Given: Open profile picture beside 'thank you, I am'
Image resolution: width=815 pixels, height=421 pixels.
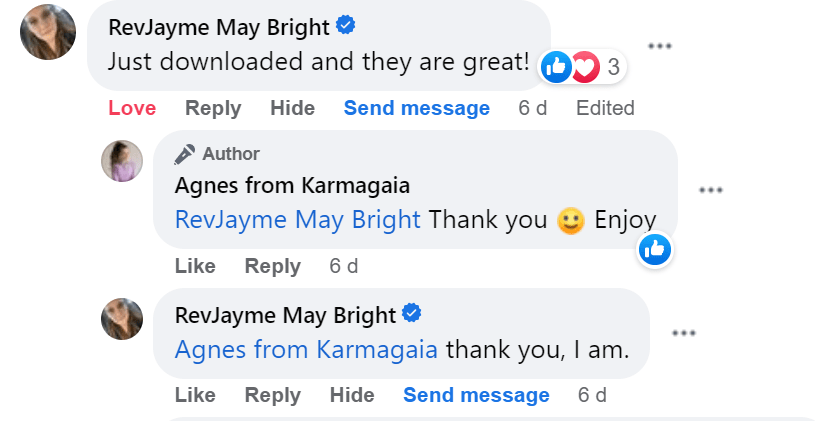Looking at the screenshot, I should pos(123,319).
